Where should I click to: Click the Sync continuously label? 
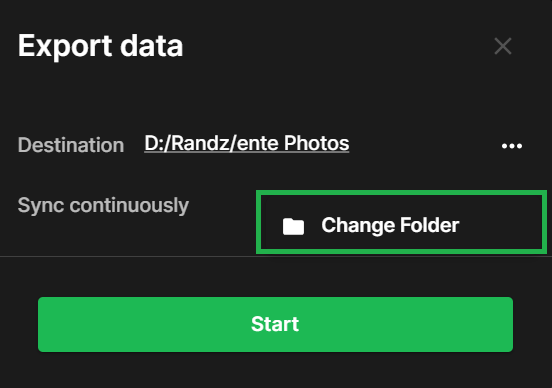click(103, 205)
